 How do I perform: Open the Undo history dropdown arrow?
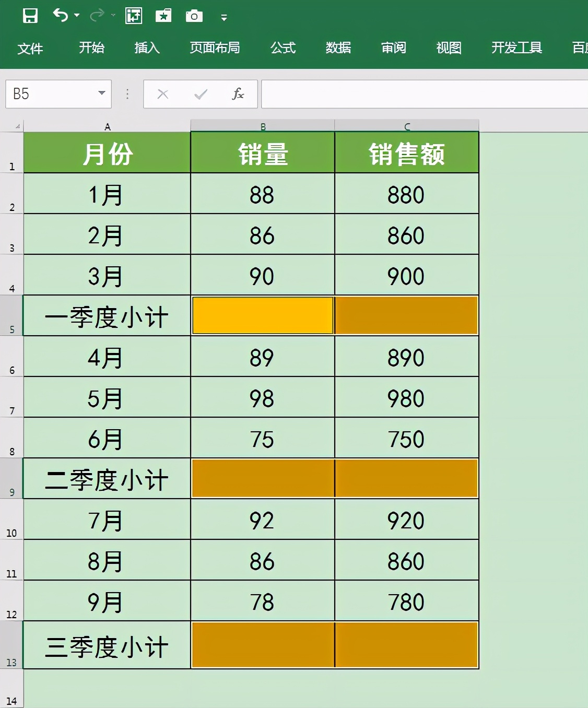77,16
